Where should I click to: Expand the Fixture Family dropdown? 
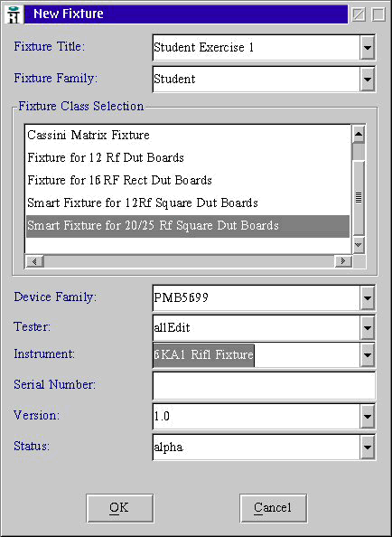[x=368, y=80]
